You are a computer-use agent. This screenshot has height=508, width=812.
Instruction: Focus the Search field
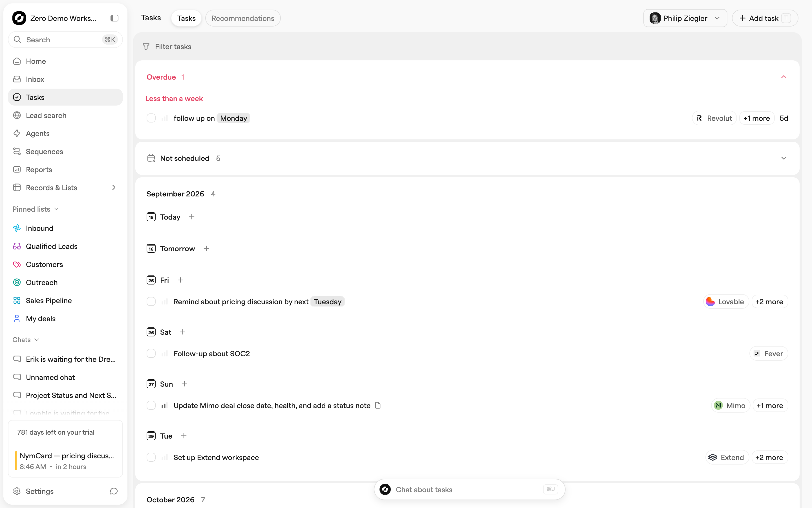pyautogui.click(x=65, y=40)
